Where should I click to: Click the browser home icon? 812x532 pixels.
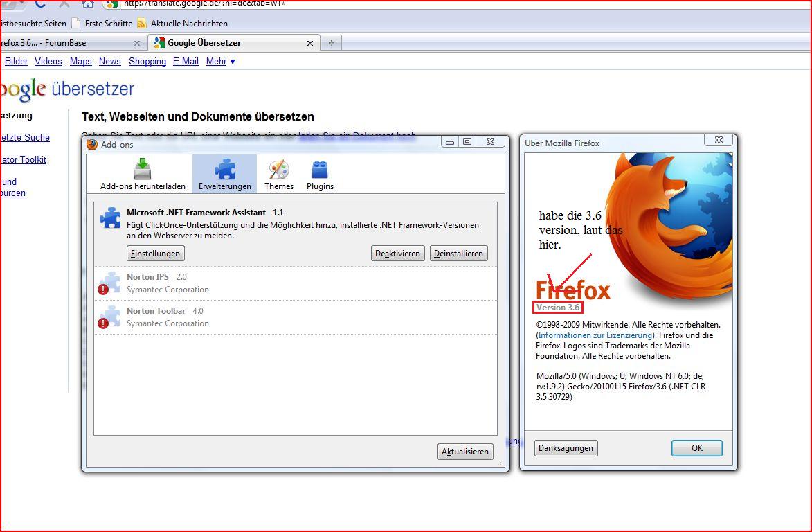[x=87, y=3]
